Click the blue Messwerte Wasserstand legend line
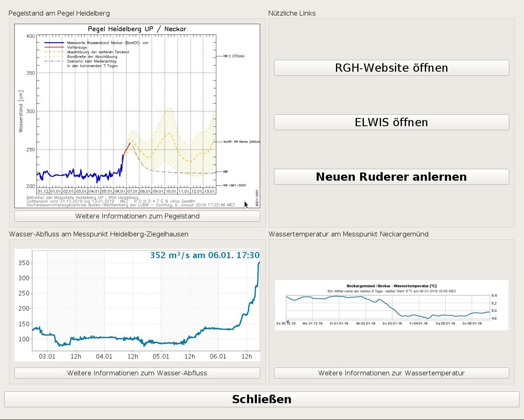The width and height of the screenshot is (524, 420). (54, 43)
